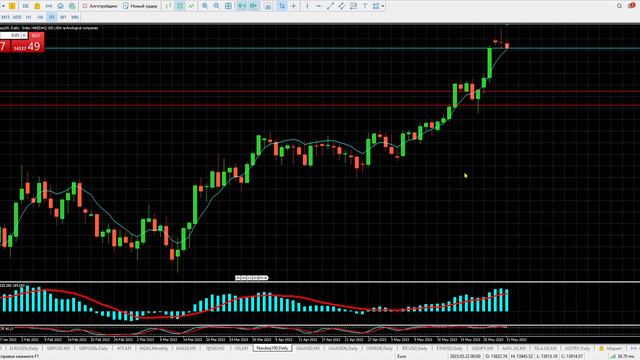640x360 pixels.
Task: Select the crosshair tool
Action: click(x=293, y=6)
